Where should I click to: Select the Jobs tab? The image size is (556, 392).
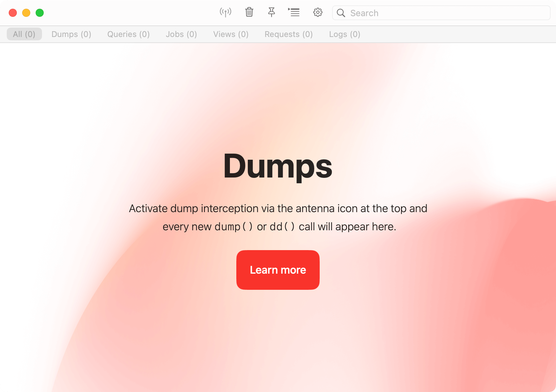coord(181,34)
